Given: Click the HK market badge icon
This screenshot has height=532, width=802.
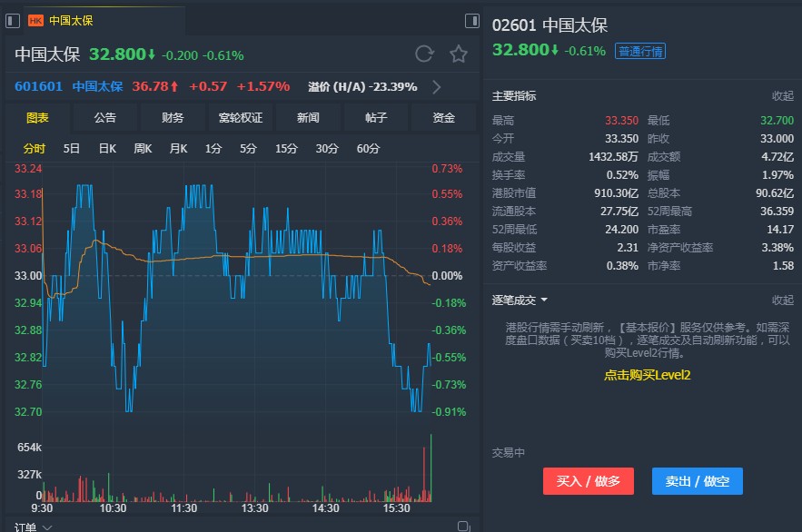Looking at the screenshot, I should click(x=35, y=20).
